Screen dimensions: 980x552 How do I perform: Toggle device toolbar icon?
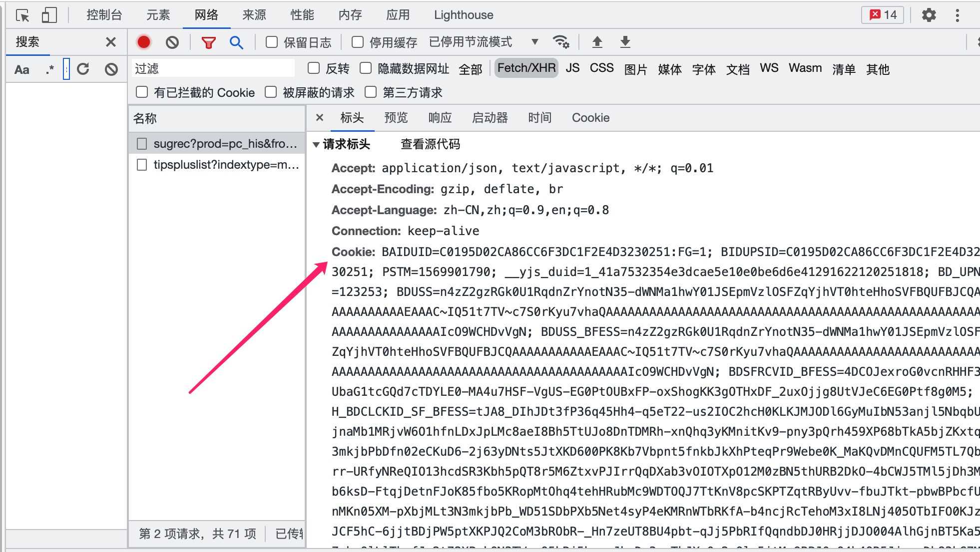click(x=49, y=15)
